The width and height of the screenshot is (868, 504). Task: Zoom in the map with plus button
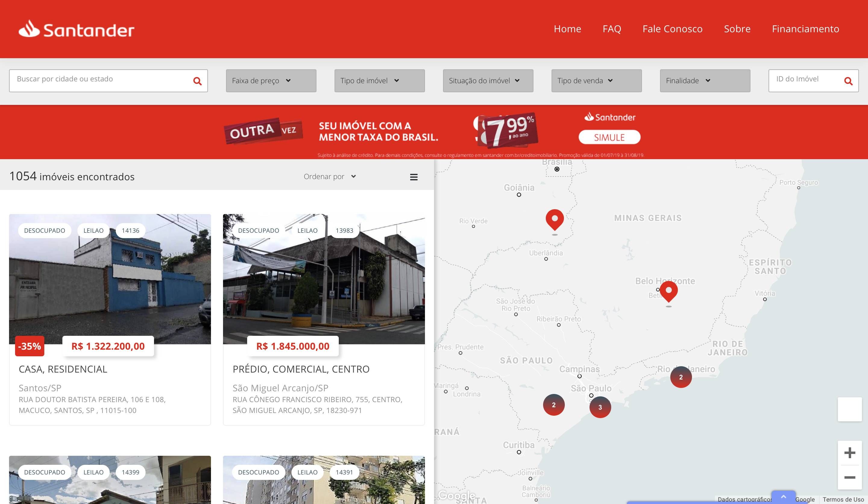point(850,453)
